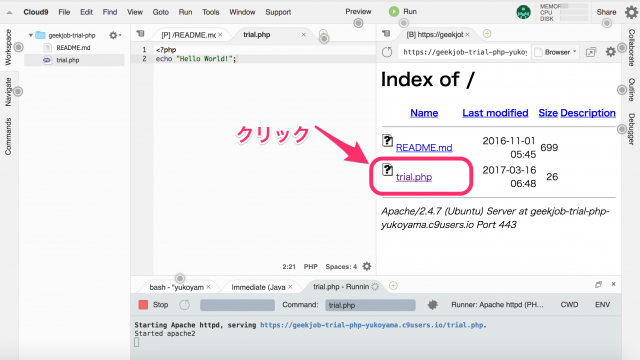Open the Debugger side panel
This screenshot has width=640, height=360.
[631, 129]
